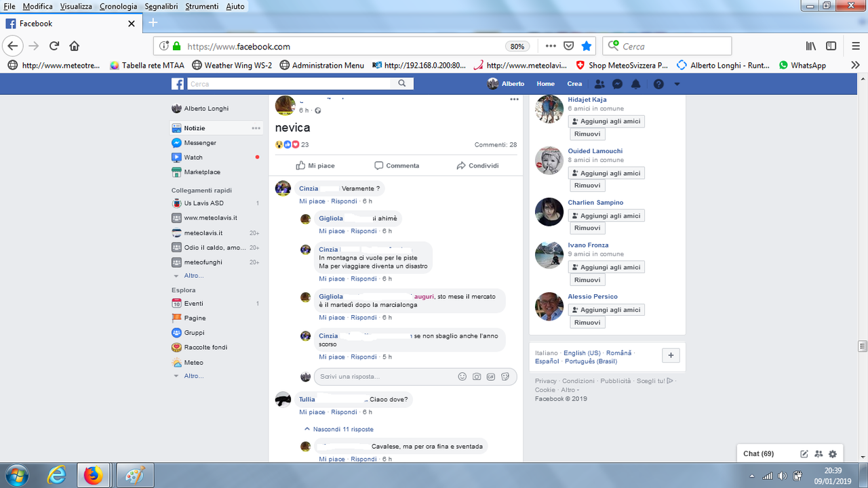
Task: Open the Strumenti menu
Action: pos(202,6)
